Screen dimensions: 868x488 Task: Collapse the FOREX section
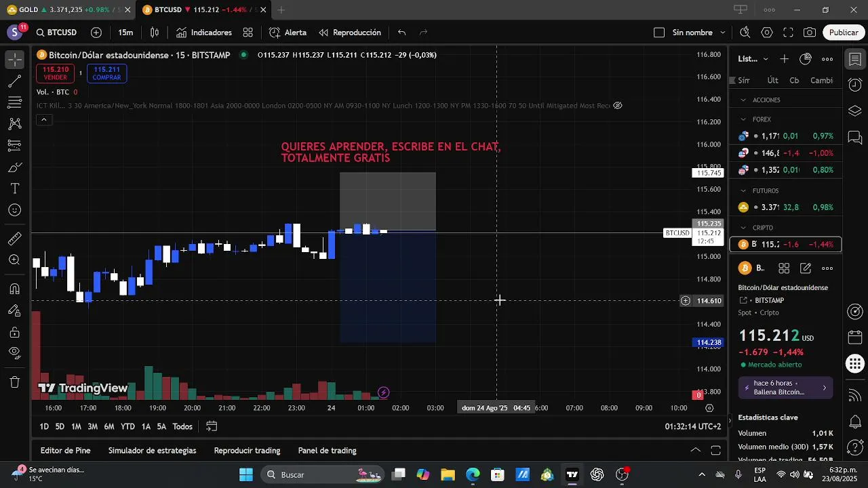click(x=743, y=119)
